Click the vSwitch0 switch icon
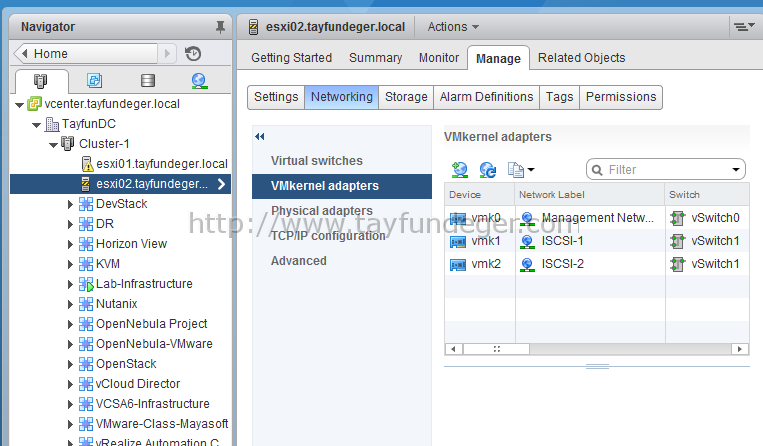 pos(677,218)
